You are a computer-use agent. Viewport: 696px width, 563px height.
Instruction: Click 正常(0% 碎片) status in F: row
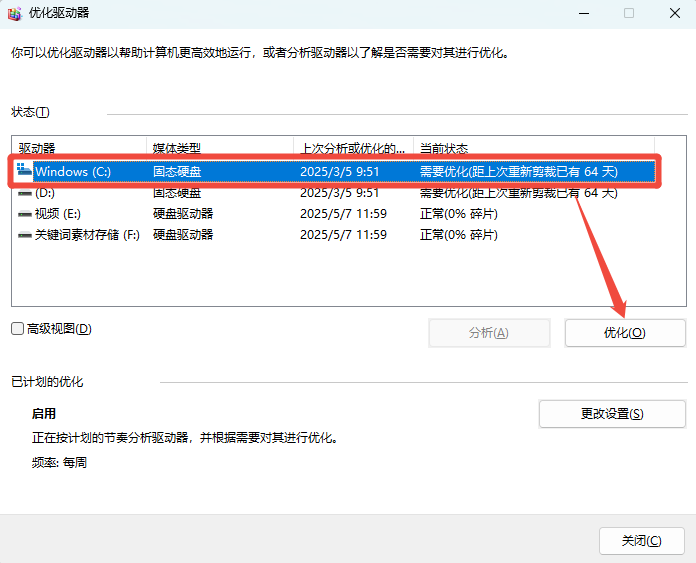[x=459, y=235]
